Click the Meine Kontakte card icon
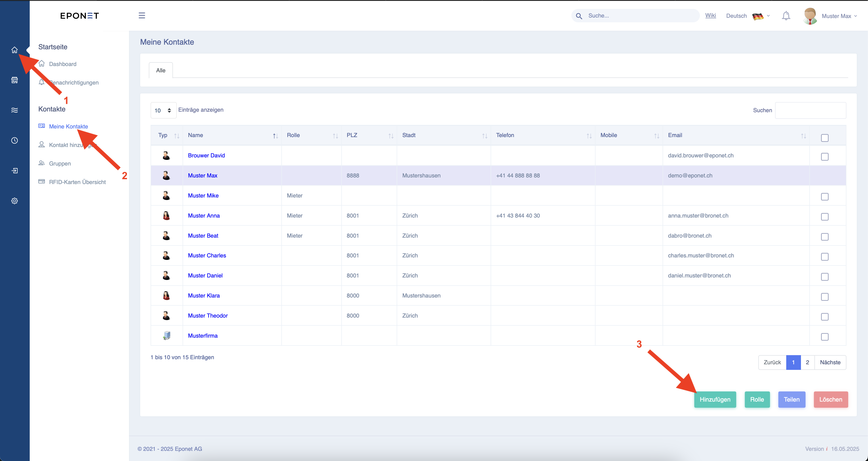 coord(41,126)
